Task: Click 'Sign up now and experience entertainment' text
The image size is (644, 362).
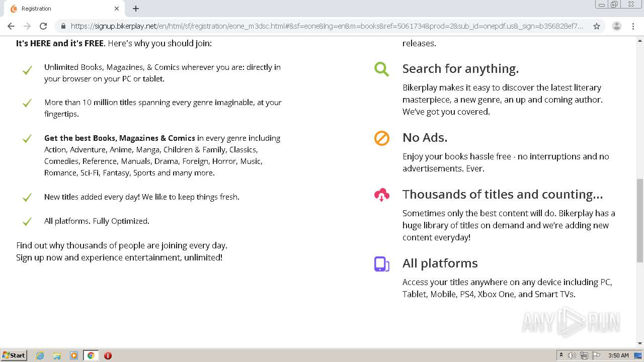Action: click(119, 257)
